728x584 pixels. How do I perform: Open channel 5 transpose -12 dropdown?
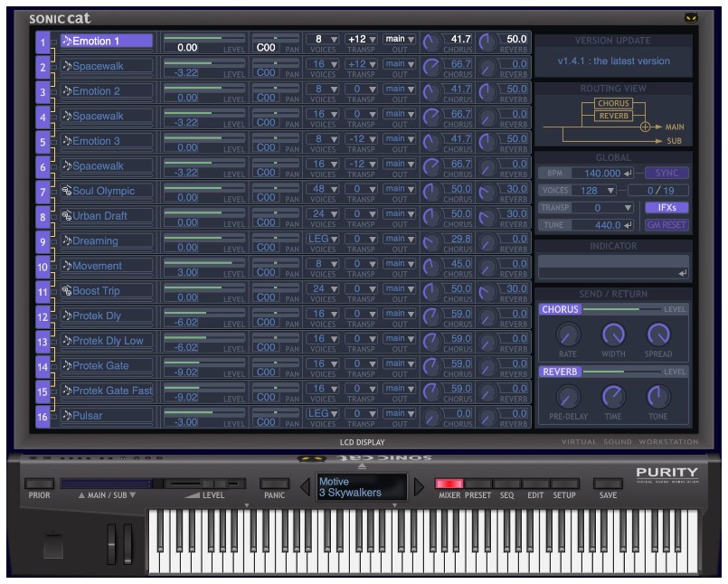click(x=361, y=139)
